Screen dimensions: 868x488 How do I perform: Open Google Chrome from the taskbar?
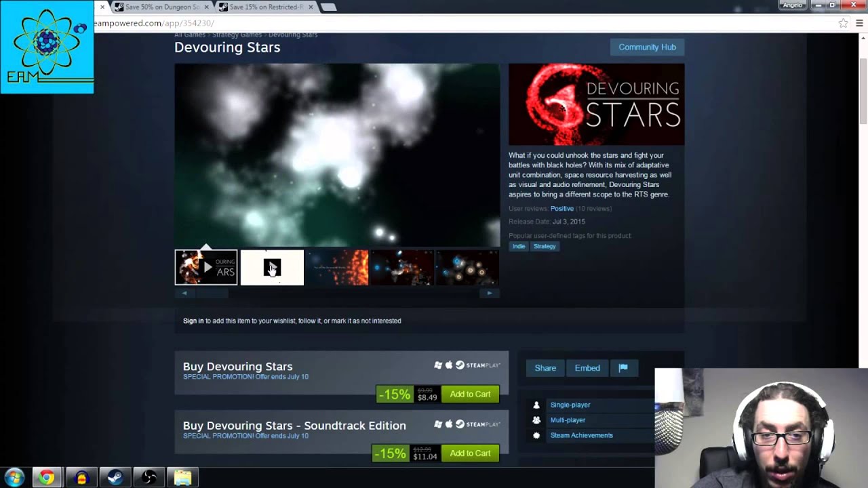tap(46, 477)
